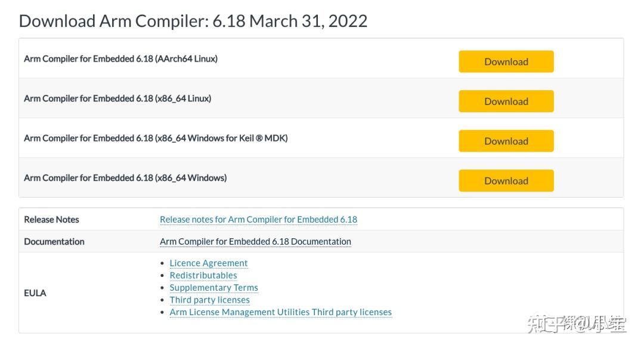Screen dimensions: 644x351
Task: Download the Windows for Keil MDK build
Action: pyautogui.click(x=506, y=141)
